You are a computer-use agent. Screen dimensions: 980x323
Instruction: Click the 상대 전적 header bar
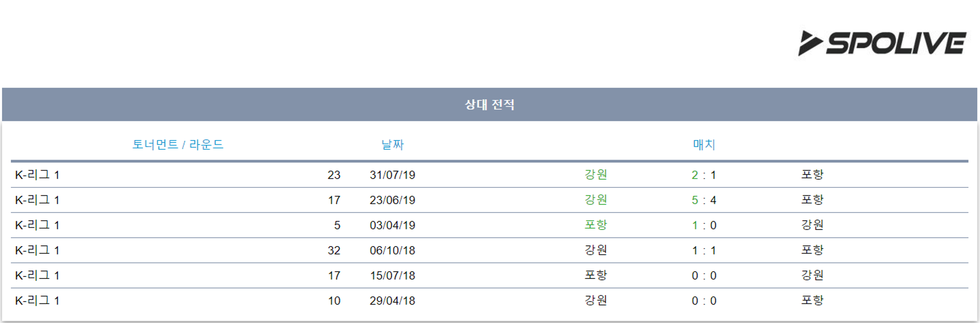click(489, 104)
